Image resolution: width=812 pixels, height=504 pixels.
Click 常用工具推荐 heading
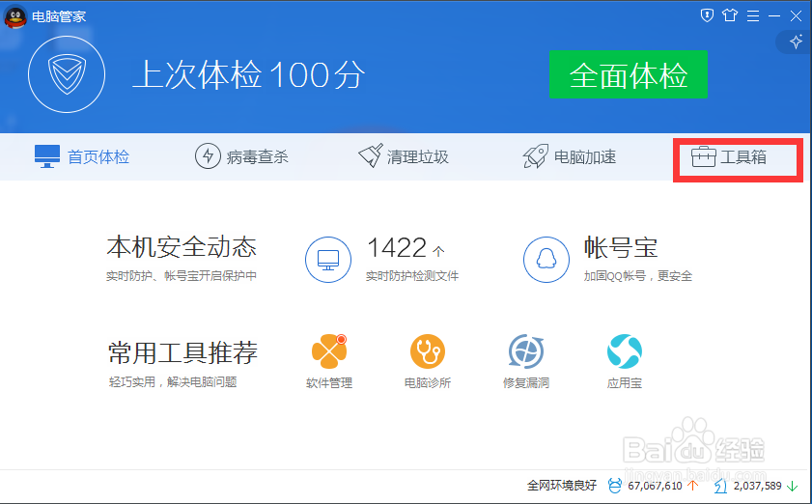182,352
